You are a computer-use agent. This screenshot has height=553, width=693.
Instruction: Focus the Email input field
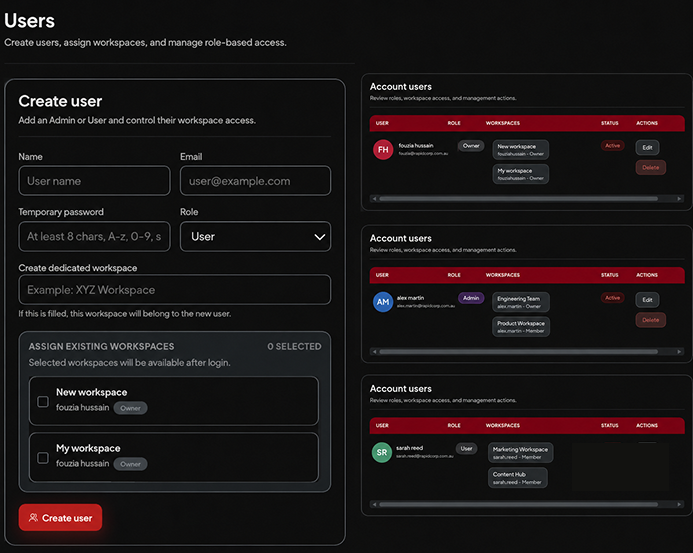pos(255,181)
